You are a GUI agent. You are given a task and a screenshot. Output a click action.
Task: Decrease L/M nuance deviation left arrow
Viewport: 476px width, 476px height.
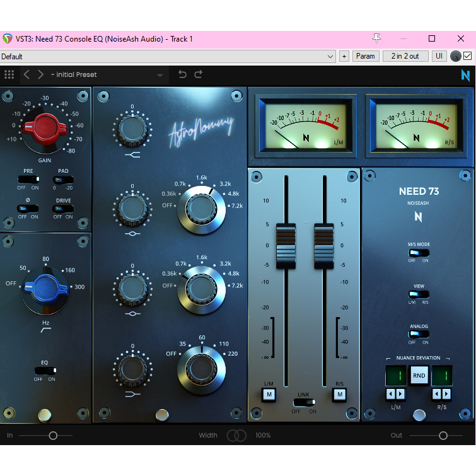click(x=391, y=394)
